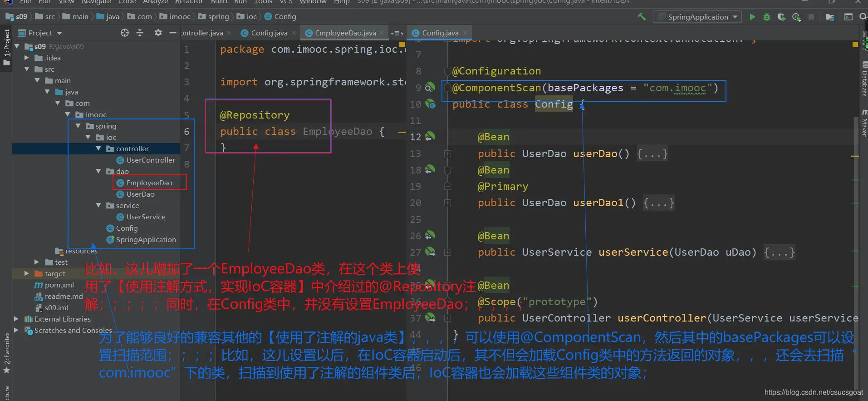Collapse the controller folder in tree
The width and height of the screenshot is (868, 401).
click(x=98, y=149)
